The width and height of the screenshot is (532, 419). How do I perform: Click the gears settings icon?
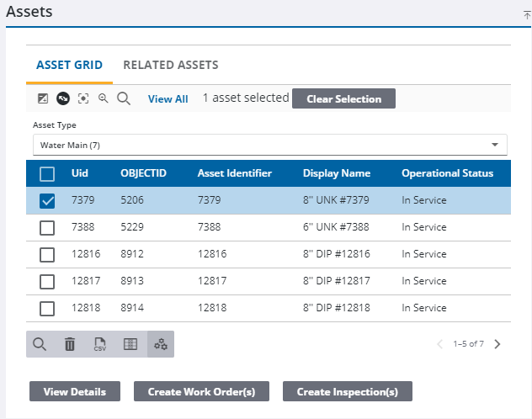tap(160, 344)
